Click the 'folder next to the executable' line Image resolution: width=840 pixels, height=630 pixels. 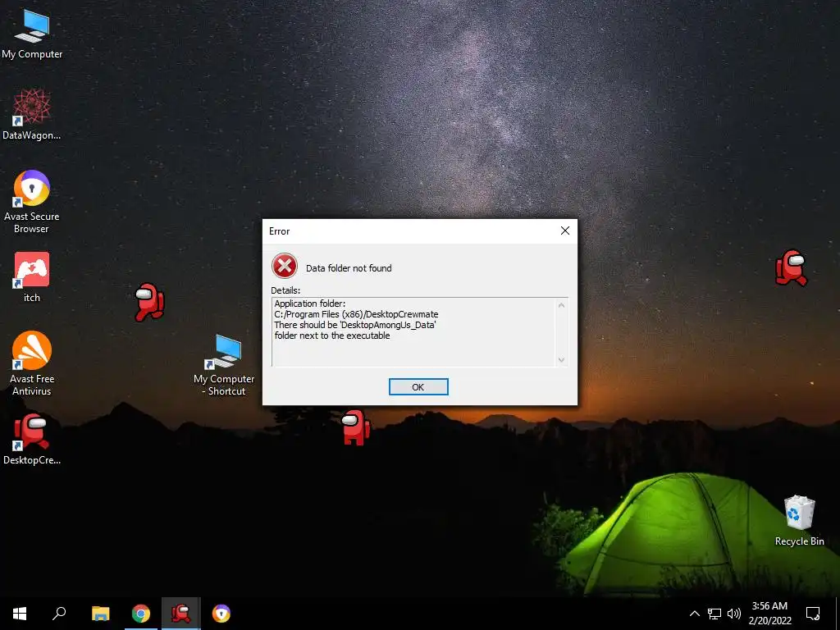332,336
